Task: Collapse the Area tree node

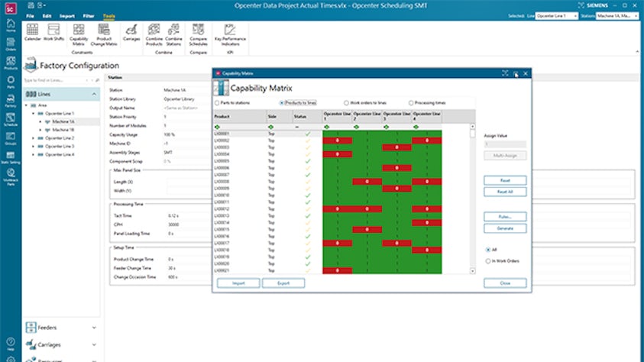Action: [x=27, y=105]
